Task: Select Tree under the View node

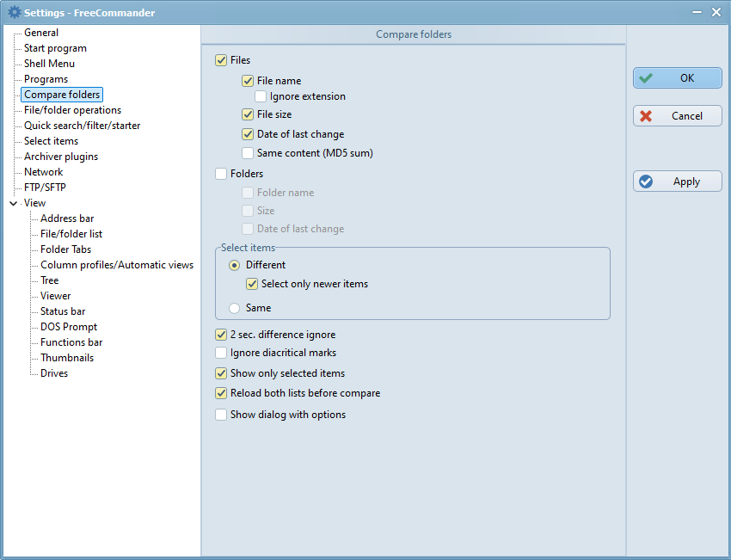Action: 49,280
